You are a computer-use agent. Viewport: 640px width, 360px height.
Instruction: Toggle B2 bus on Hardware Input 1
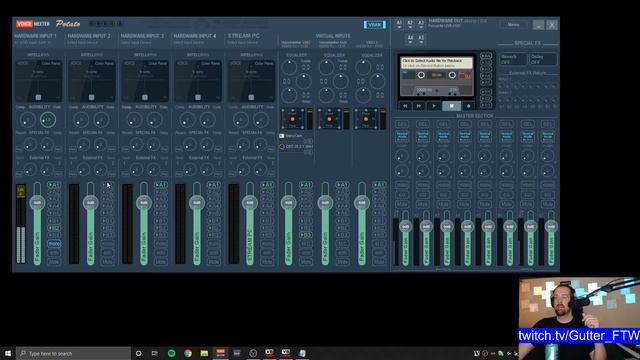[54, 228]
